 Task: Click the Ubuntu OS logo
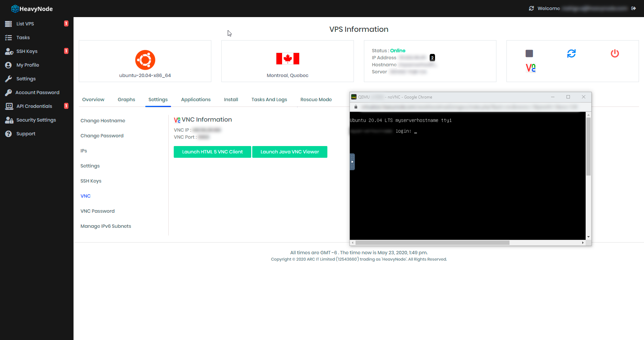[145, 60]
